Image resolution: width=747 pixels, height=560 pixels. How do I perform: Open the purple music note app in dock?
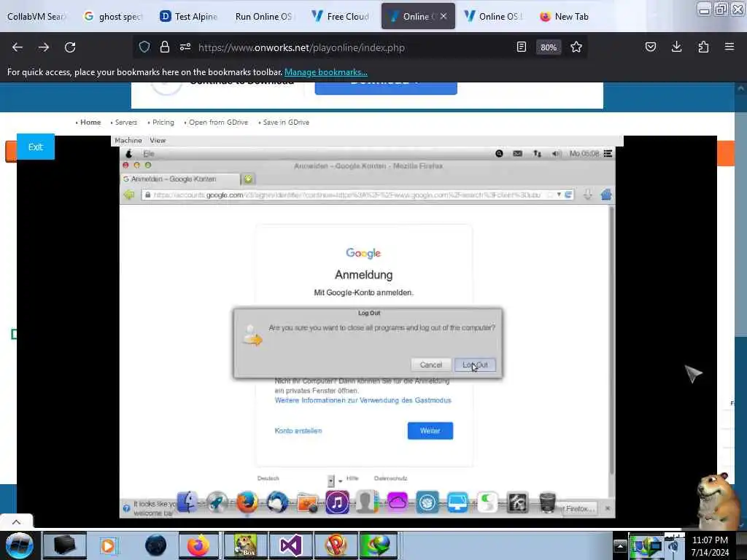[x=337, y=502]
